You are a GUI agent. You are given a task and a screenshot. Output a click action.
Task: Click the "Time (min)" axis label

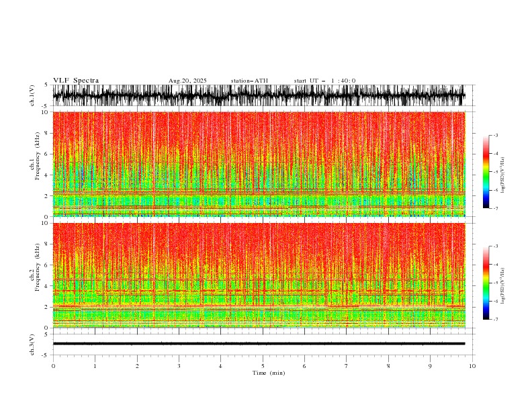tap(269, 373)
